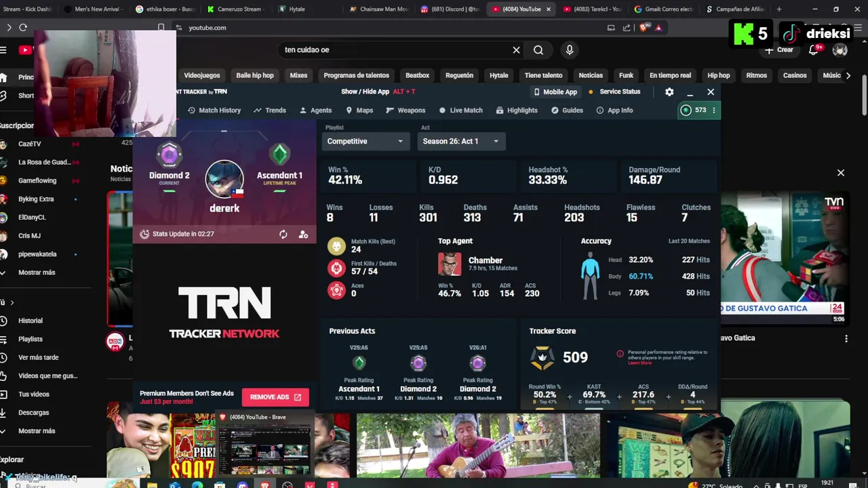Select the Beatbox category chip

417,75
